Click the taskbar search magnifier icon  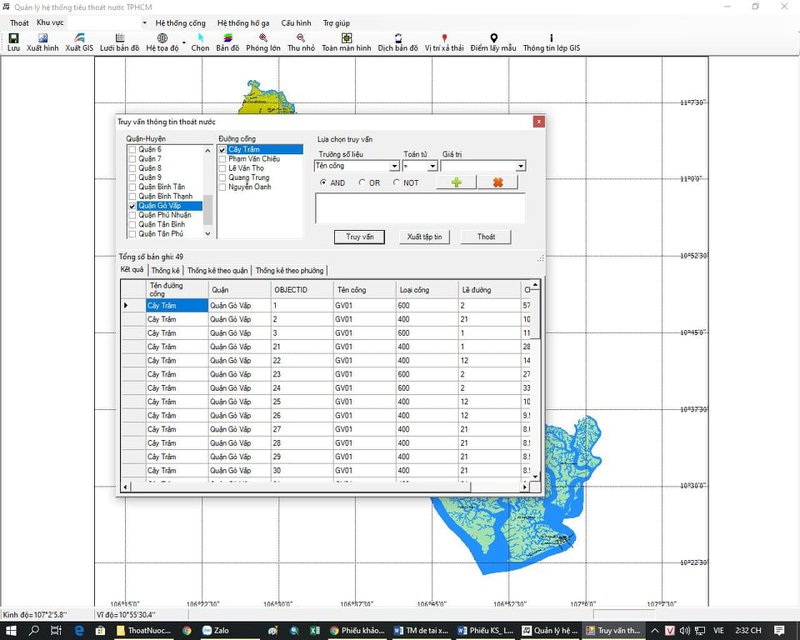click(34, 630)
